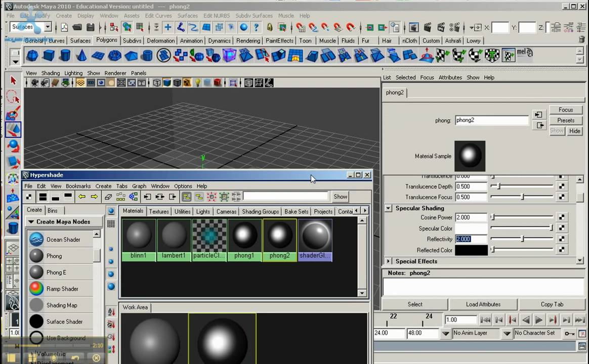This screenshot has height=364, width=589.
Task: Expand the Special Effects section
Action: click(389, 261)
